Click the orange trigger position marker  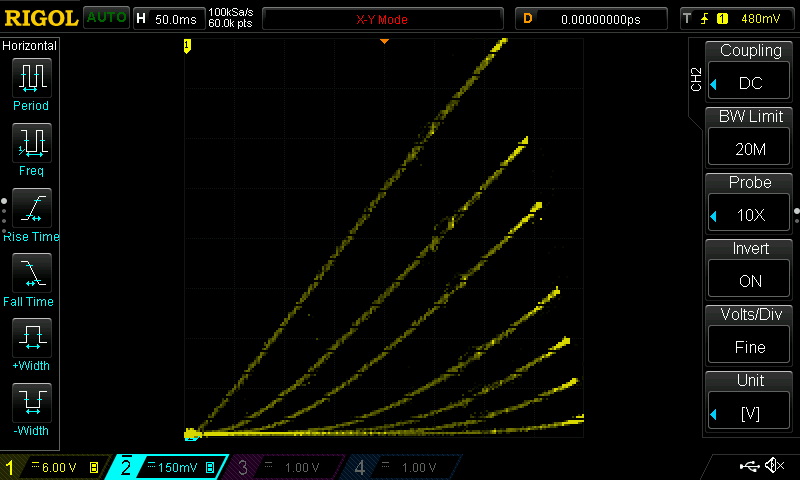pyautogui.click(x=384, y=41)
